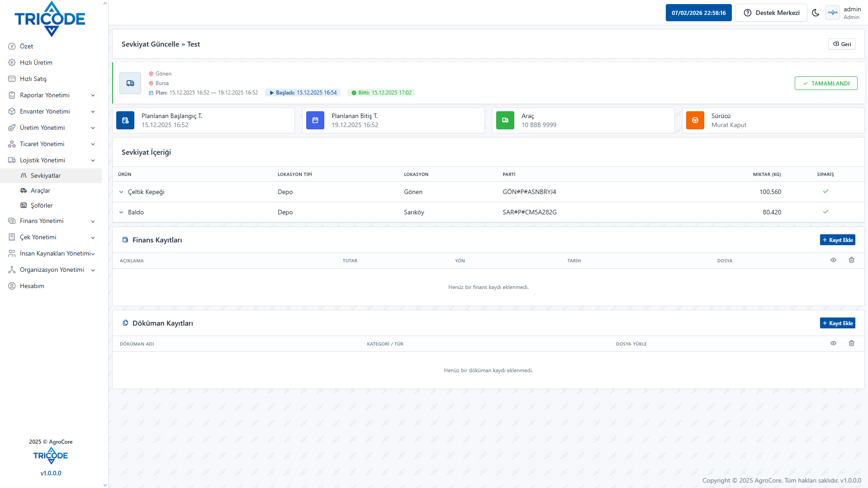Click the TAMAMLANDI status badge
This screenshot has width=868, height=488.
(826, 84)
